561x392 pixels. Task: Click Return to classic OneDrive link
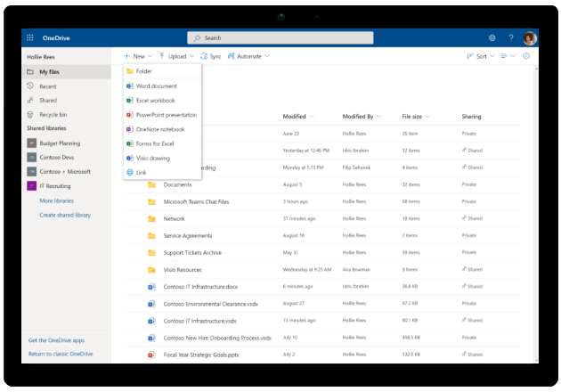tap(61, 354)
